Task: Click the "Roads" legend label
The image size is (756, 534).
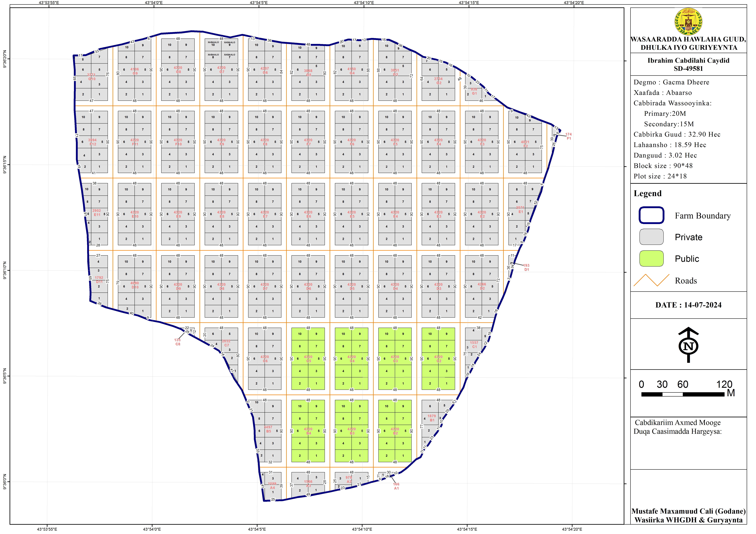Action: click(686, 281)
